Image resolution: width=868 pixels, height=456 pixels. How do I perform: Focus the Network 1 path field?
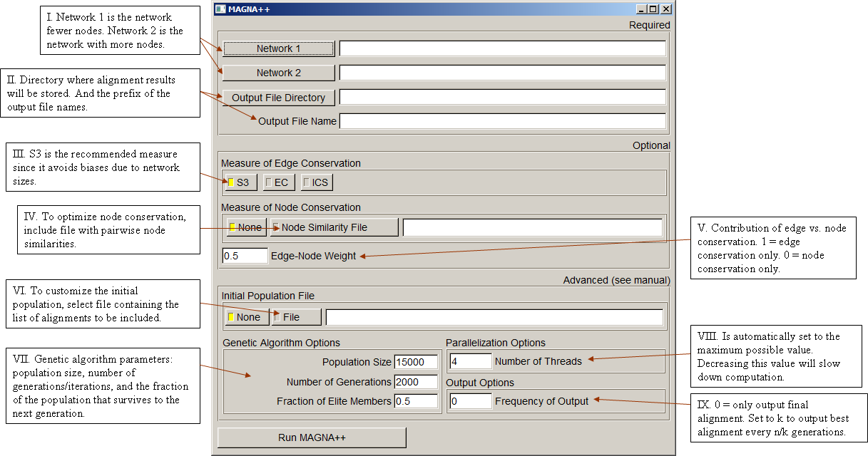[x=502, y=48]
